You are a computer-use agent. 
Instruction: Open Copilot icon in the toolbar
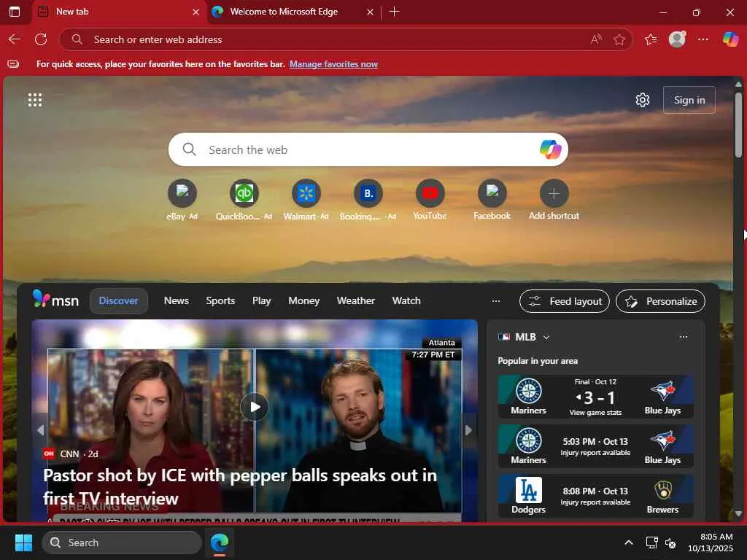tap(730, 39)
